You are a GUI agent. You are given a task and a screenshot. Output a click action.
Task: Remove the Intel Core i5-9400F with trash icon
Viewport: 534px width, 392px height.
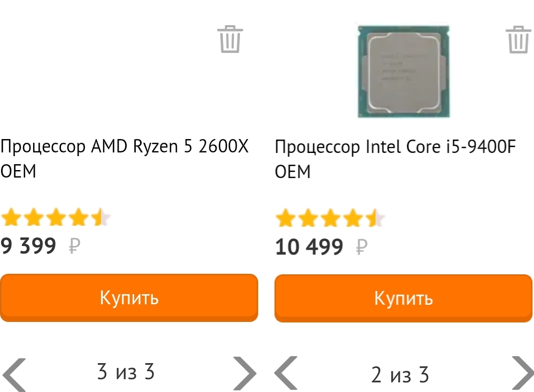click(x=518, y=39)
